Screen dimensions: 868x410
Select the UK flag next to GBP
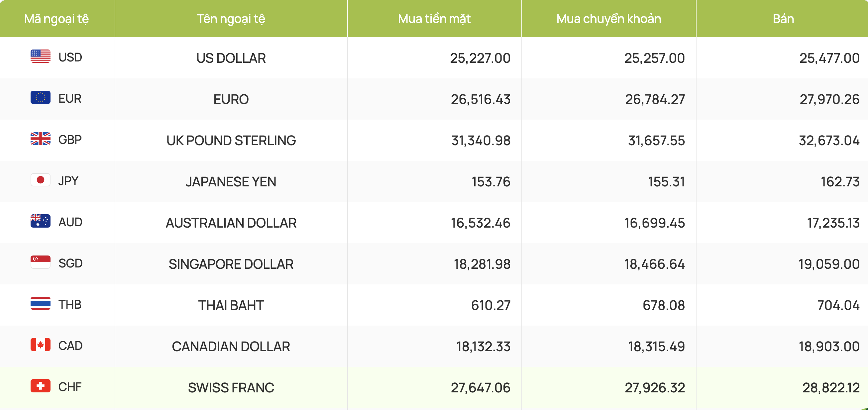tap(41, 139)
